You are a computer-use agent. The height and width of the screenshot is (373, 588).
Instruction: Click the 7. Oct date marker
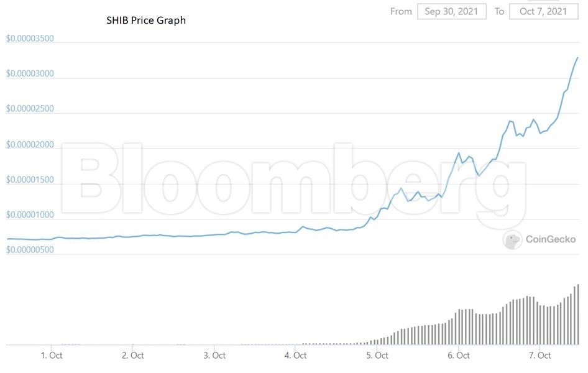(x=540, y=356)
